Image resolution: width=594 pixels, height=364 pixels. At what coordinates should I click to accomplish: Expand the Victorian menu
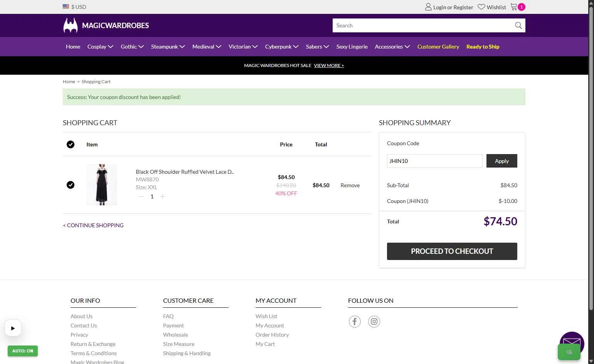[x=243, y=47]
